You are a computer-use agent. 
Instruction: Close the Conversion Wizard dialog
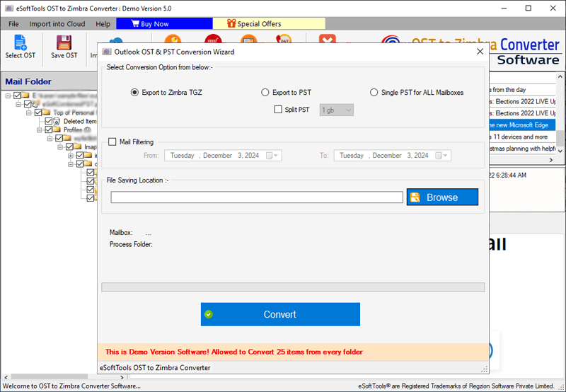[480, 52]
